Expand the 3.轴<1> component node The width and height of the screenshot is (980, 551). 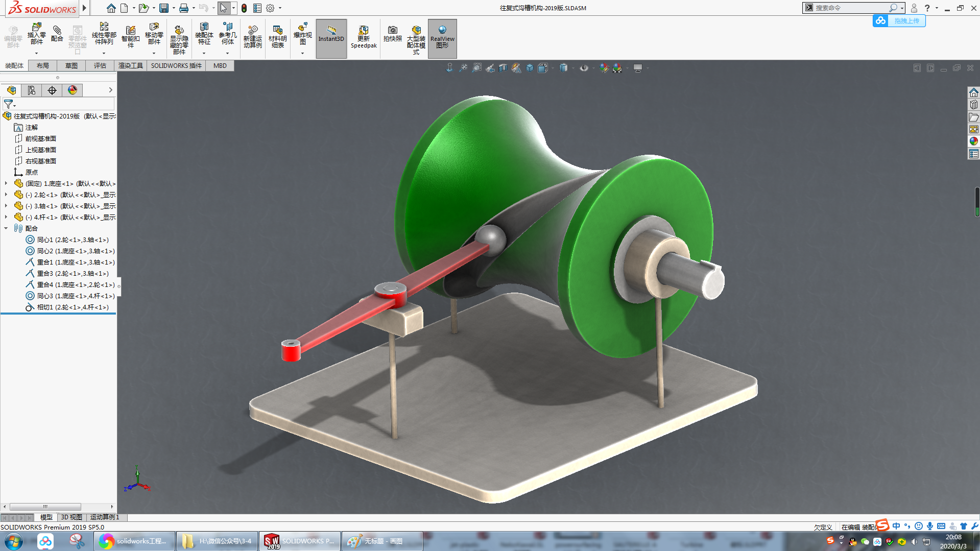pos(6,206)
